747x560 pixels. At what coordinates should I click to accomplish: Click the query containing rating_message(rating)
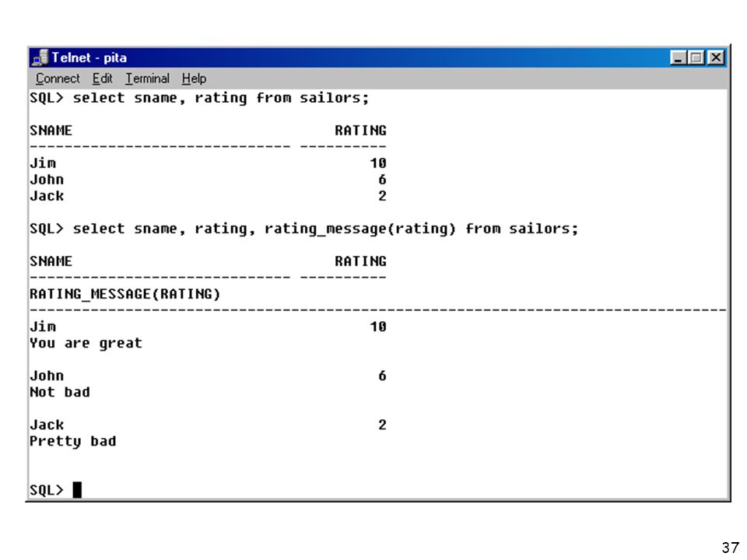click(x=326, y=229)
